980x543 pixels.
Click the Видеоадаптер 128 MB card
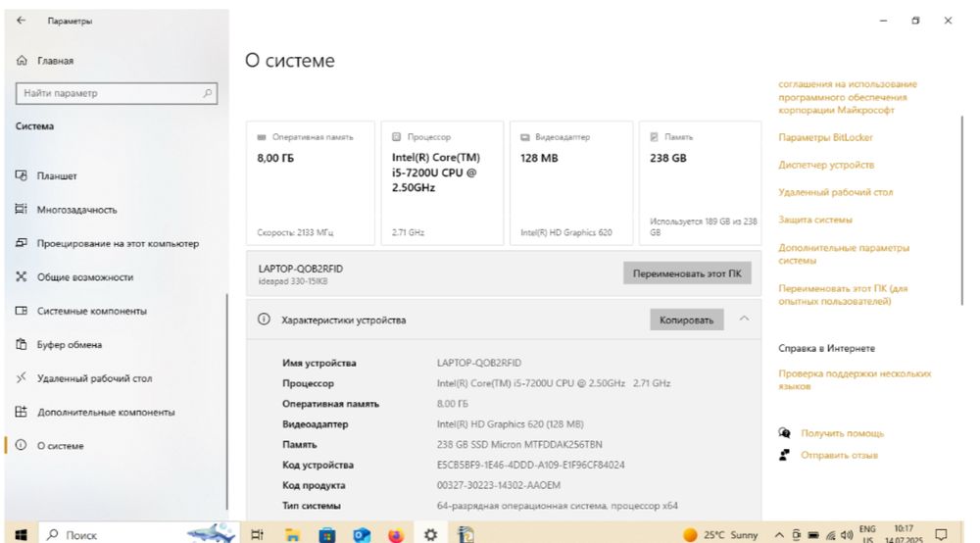(570, 183)
